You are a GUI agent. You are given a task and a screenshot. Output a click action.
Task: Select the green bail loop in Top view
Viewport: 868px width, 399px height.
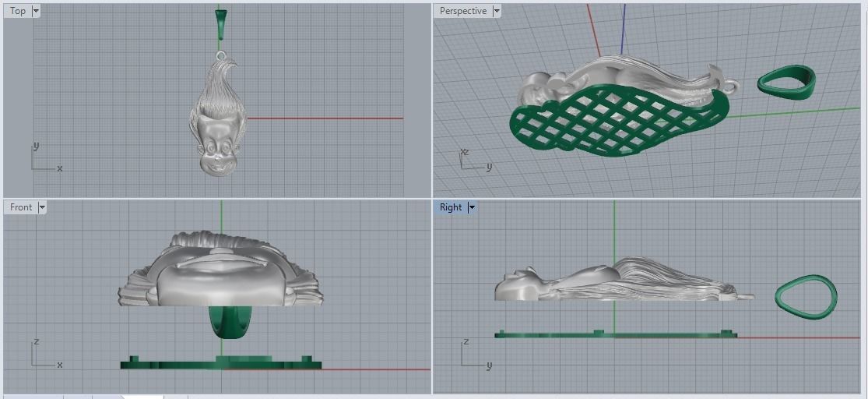[221, 24]
